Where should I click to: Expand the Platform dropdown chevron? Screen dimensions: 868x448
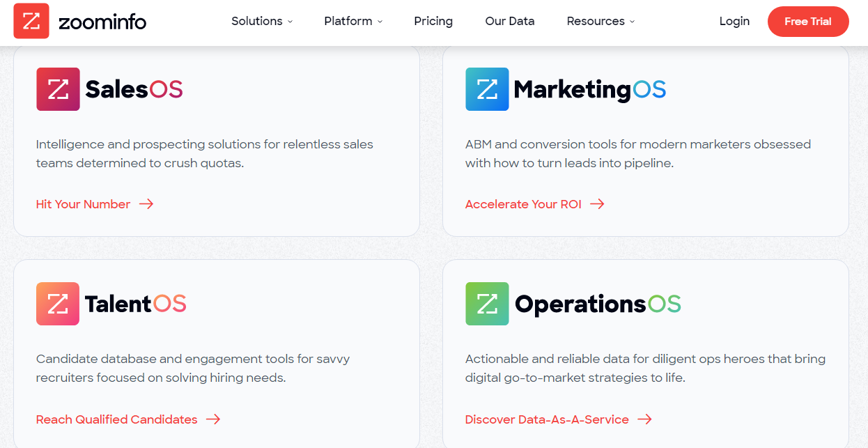[380, 22]
